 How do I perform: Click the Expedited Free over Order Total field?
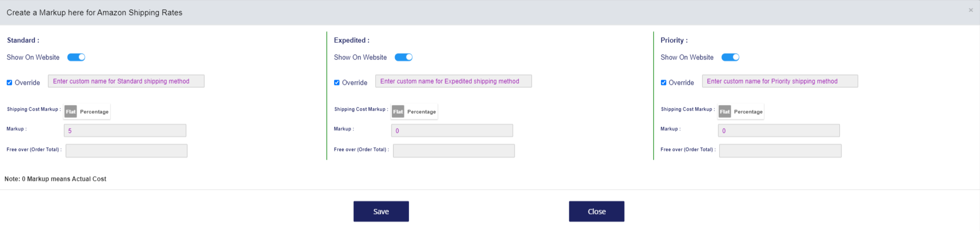[454, 151]
